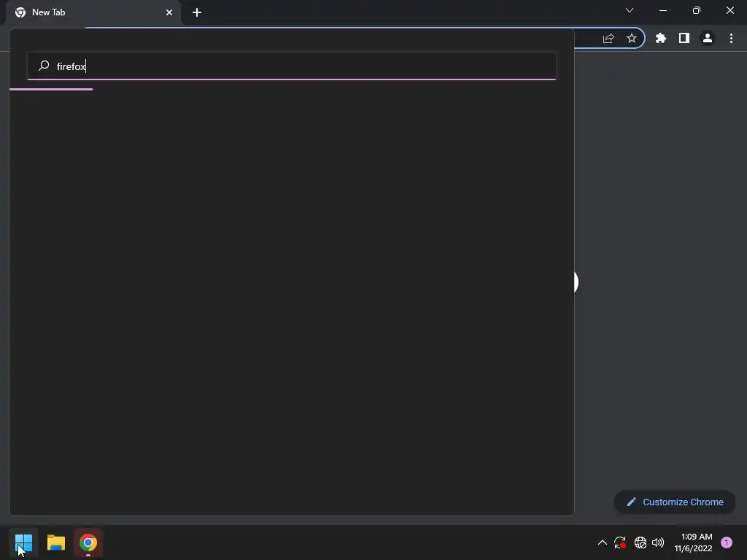The width and height of the screenshot is (747, 560).
Task: Open the Chrome Extensions puzzle icon
Action: [661, 38]
